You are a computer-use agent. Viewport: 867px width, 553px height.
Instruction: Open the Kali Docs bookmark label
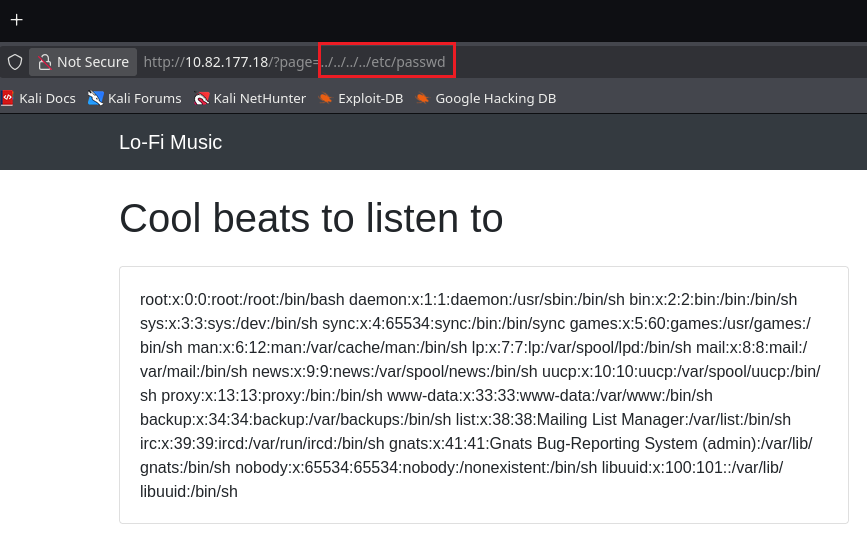(47, 98)
